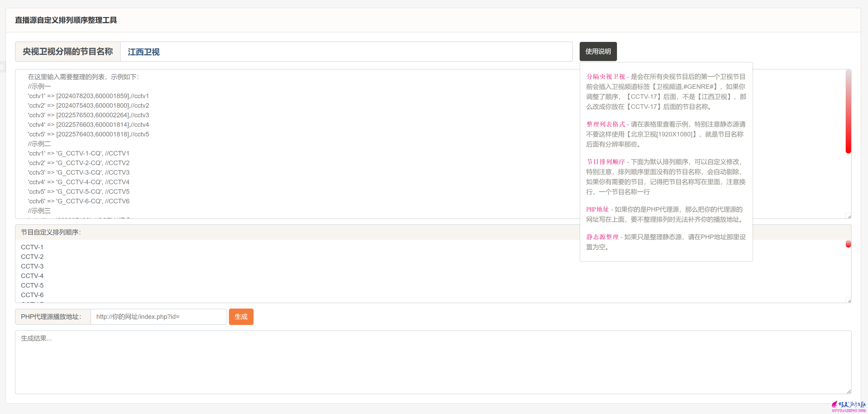Click the 节目排列顺序 heading in help popup
The width and height of the screenshot is (868, 414).
point(606,162)
